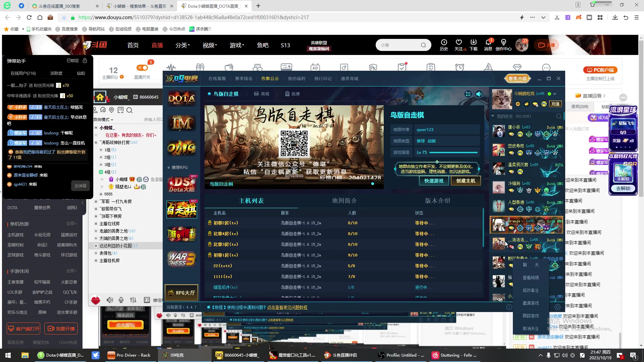Open 作弊公示 in 09 top menu
Screen dimensions: 644x362
coord(270,78)
